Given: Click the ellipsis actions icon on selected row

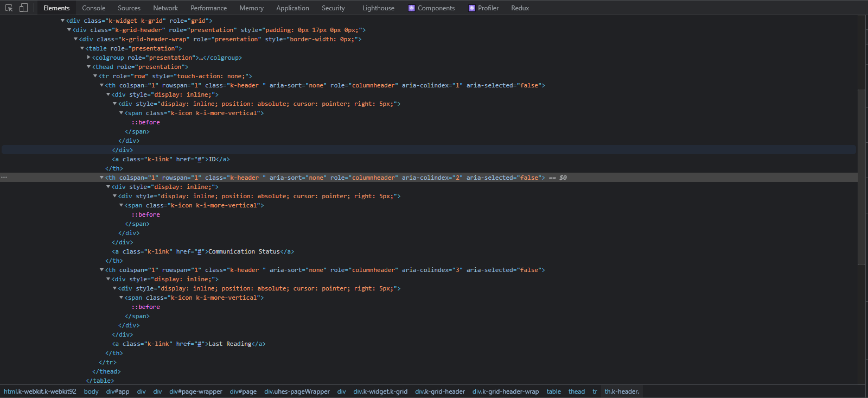Looking at the screenshot, I should pyautogui.click(x=4, y=178).
